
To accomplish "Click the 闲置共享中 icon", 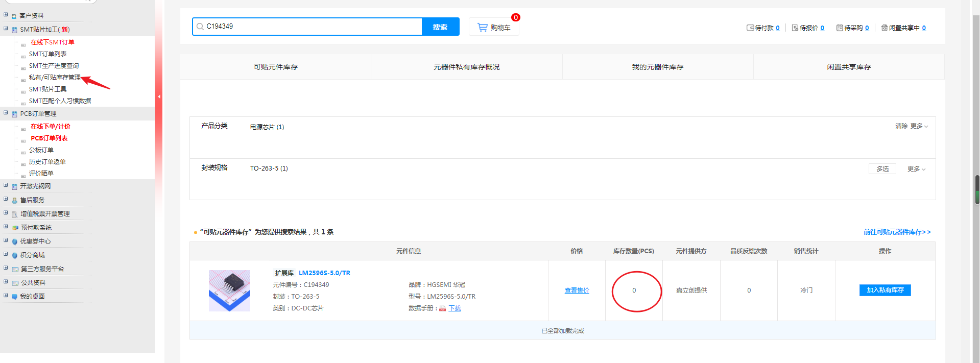I will coord(885,28).
